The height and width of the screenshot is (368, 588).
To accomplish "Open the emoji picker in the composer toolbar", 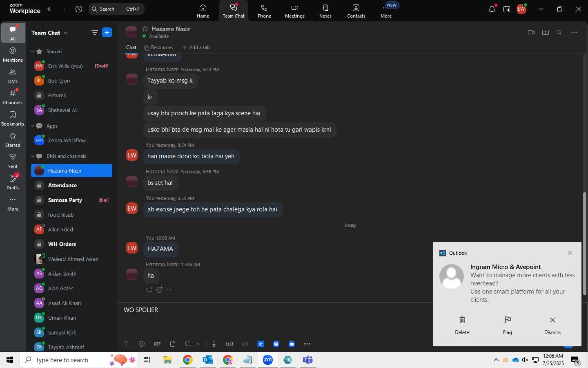I will (x=142, y=344).
